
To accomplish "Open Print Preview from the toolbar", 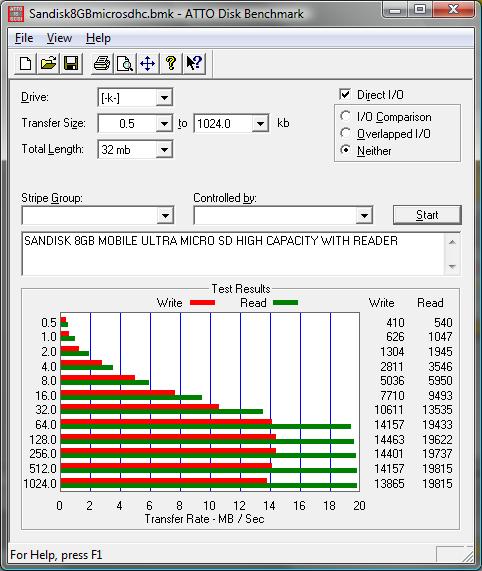I will click(125, 63).
